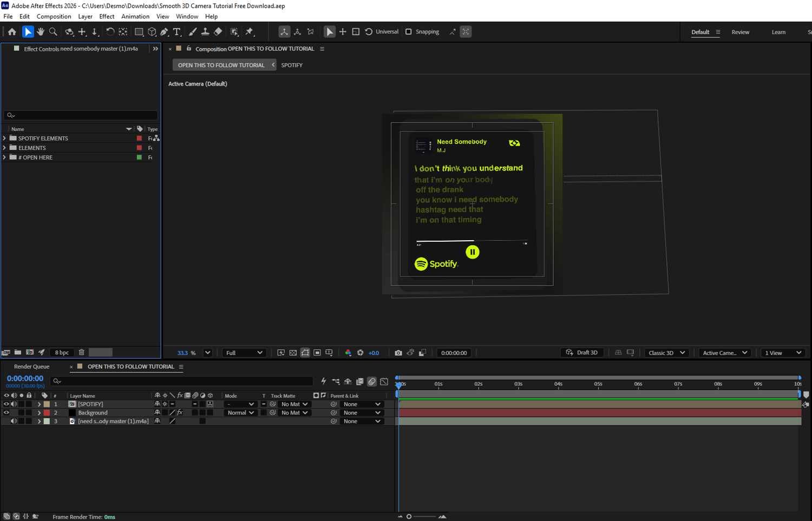
Task: Open the Active Camera view dropdown
Action: 725,353
